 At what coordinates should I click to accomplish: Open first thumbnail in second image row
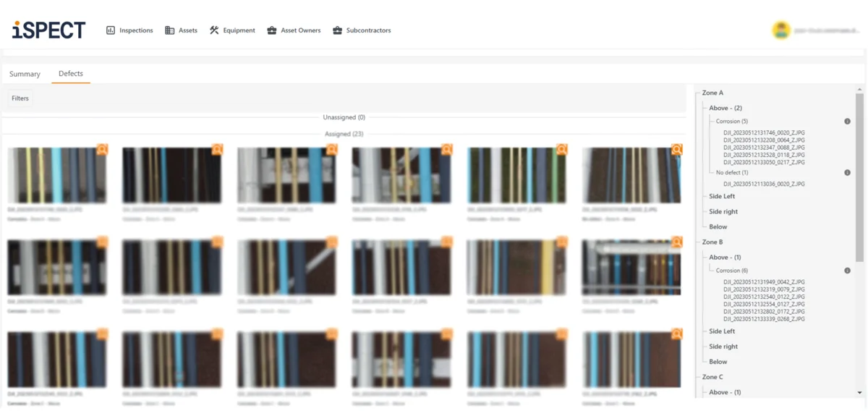coord(57,268)
